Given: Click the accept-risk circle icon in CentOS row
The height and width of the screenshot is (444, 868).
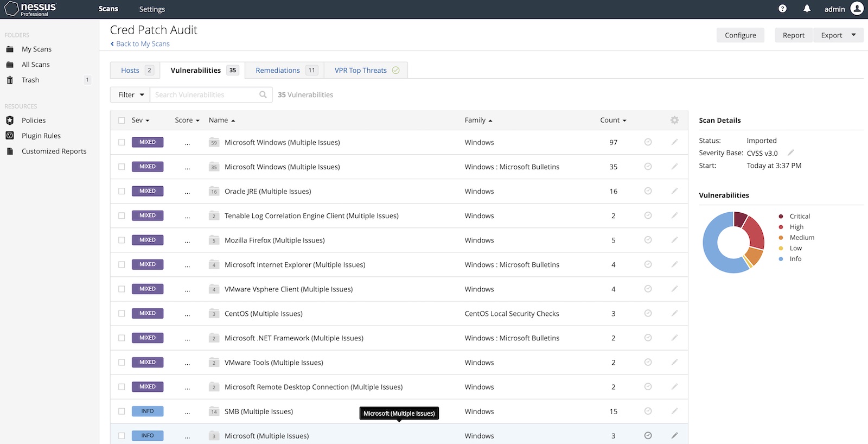Looking at the screenshot, I should coord(648,313).
